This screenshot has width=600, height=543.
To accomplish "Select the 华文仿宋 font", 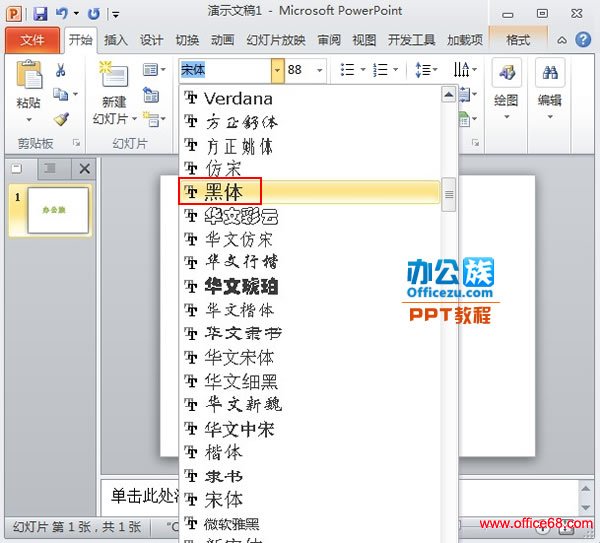I will (x=310, y=240).
